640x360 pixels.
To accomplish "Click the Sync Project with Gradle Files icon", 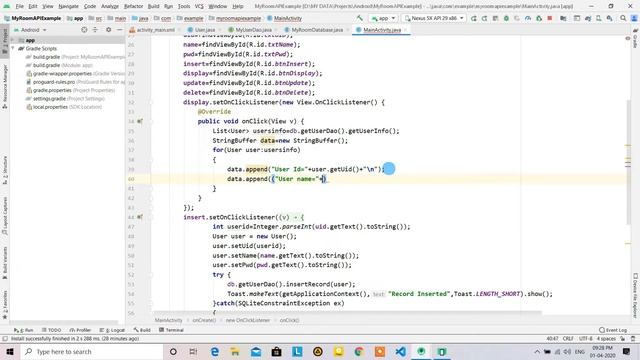I will point(588,18).
